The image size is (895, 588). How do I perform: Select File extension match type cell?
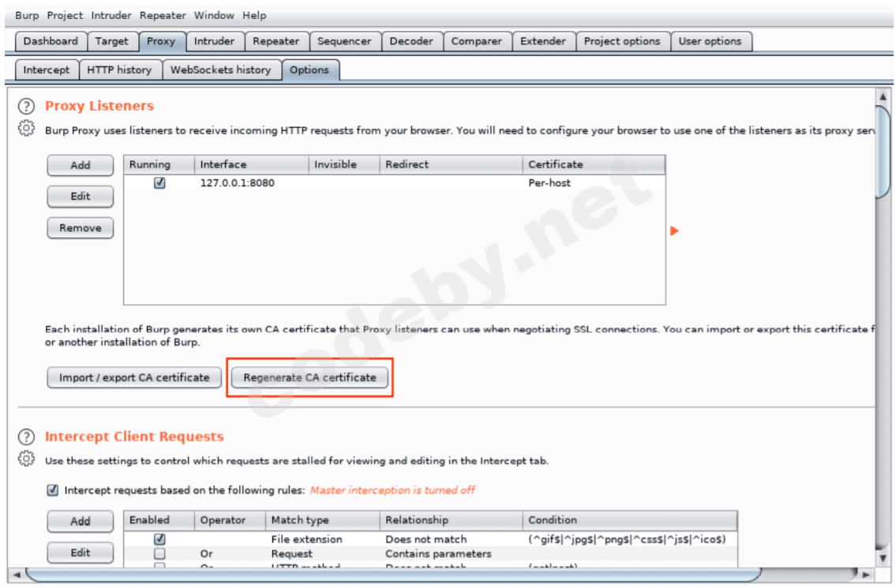pyautogui.click(x=307, y=539)
